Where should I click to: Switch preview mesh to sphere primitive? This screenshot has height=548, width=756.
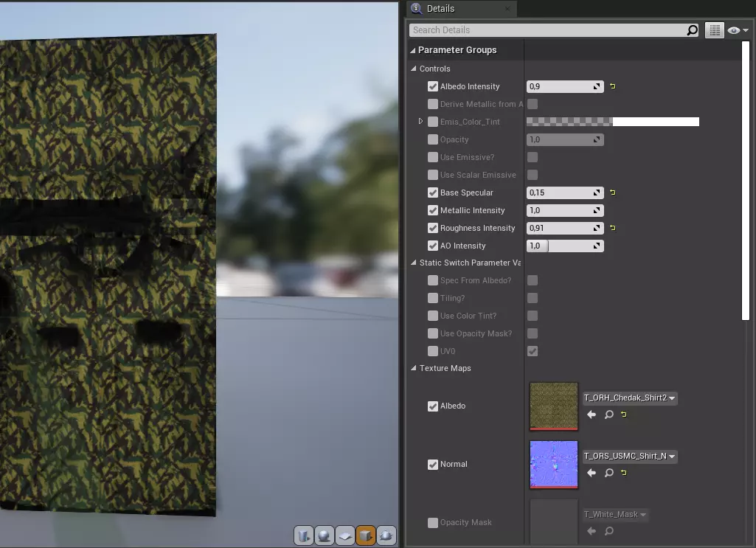coord(325,535)
